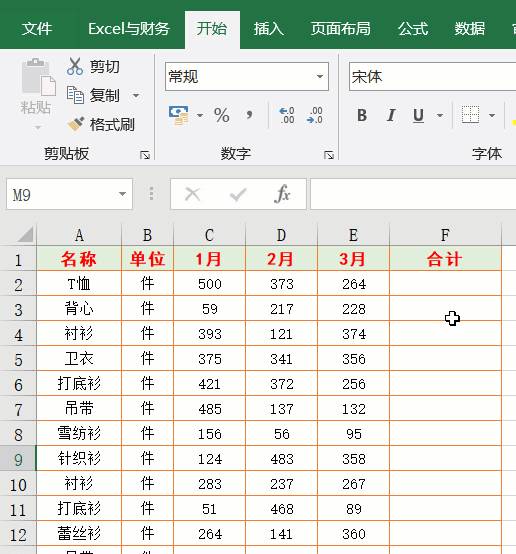Switch to the 公式 tab
The image size is (516, 554).
coord(413,29)
